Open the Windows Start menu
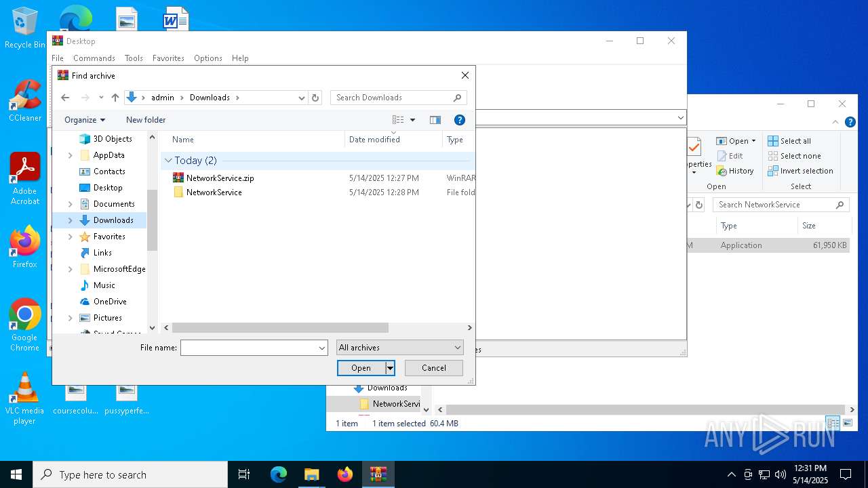The height and width of the screenshot is (488, 868). pos(16,474)
